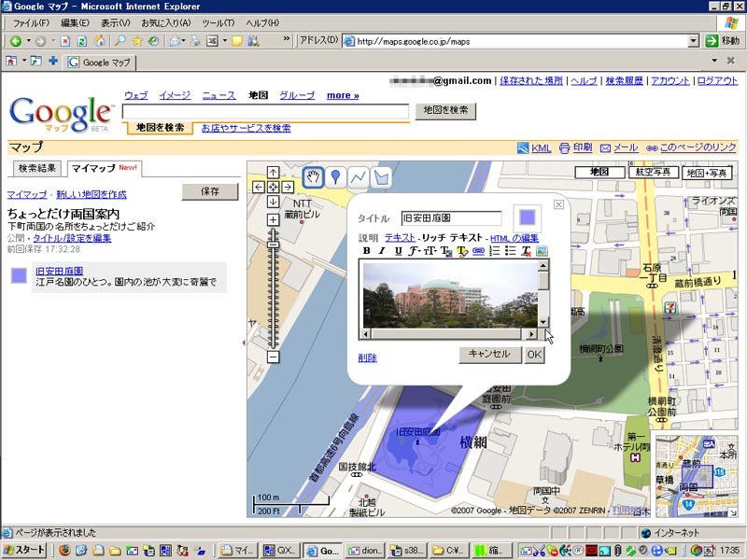Viewport: 747px width, 560px height.
Task: Click the grey Forward arrow in IE toolbar
Action: tap(40, 41)
